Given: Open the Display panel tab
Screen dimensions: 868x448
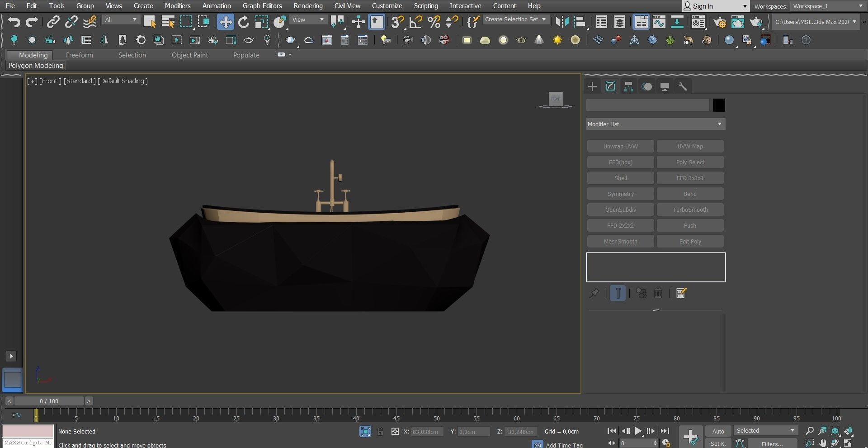Looking at the screenshot, I should [x=665, y=86].
